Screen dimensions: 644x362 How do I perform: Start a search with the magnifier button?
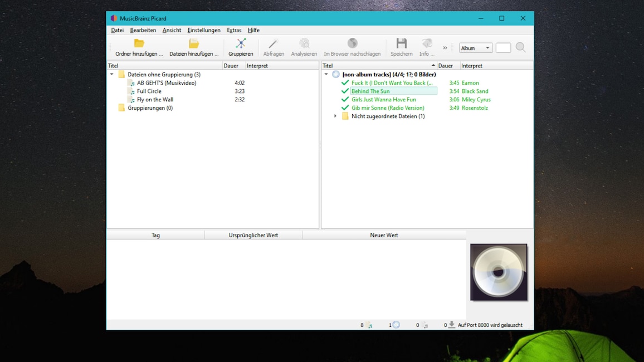tap(520, 47)
